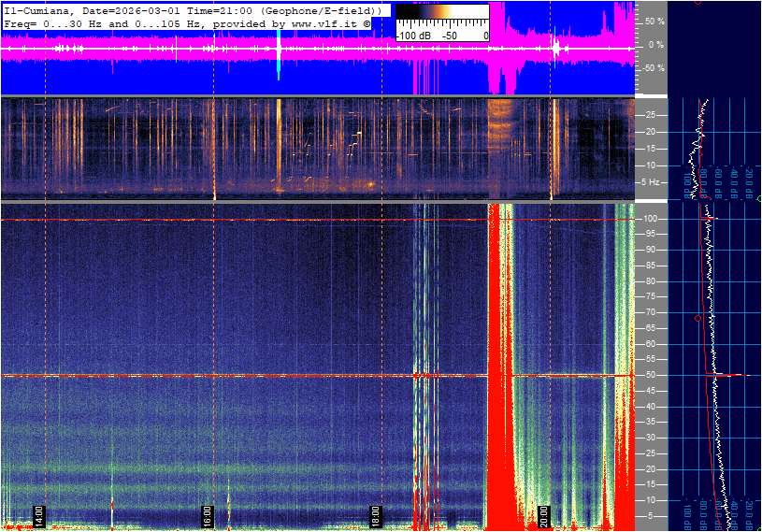Select the 18:00 time marker
The width and height of the screenshot is (762, 532).
(375, 515)
